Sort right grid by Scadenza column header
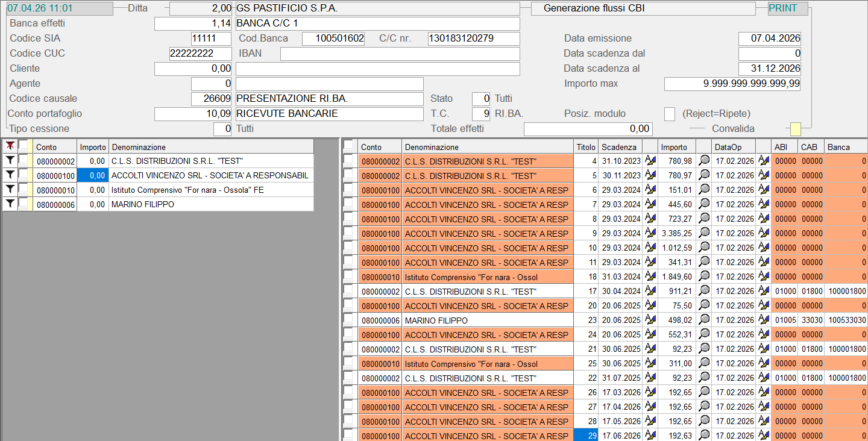 pyautogui.click(x=619, y=147)
